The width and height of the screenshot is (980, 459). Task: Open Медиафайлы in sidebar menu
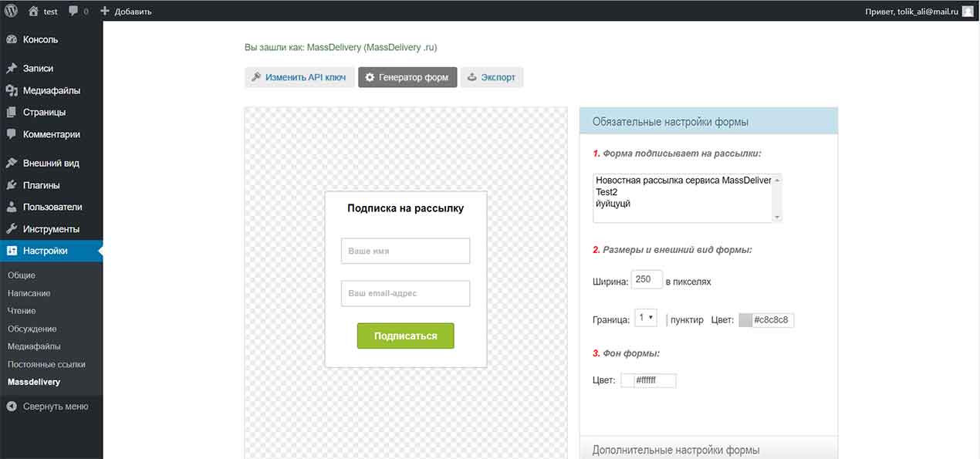51,90
